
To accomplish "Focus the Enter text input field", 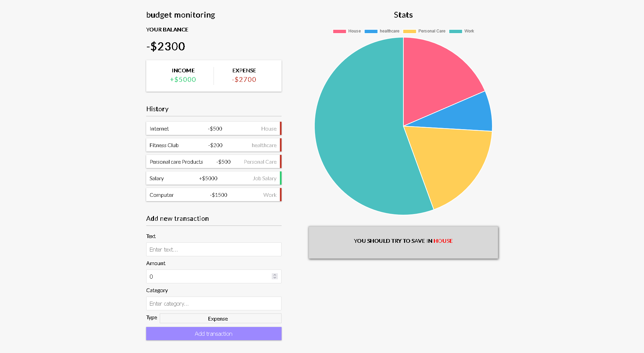I will click(x=214, y=250).
